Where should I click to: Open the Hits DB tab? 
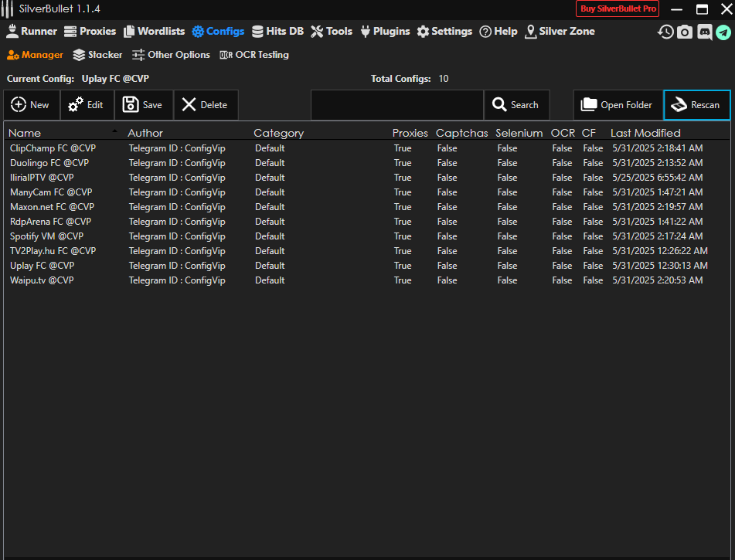coord(277,32)
